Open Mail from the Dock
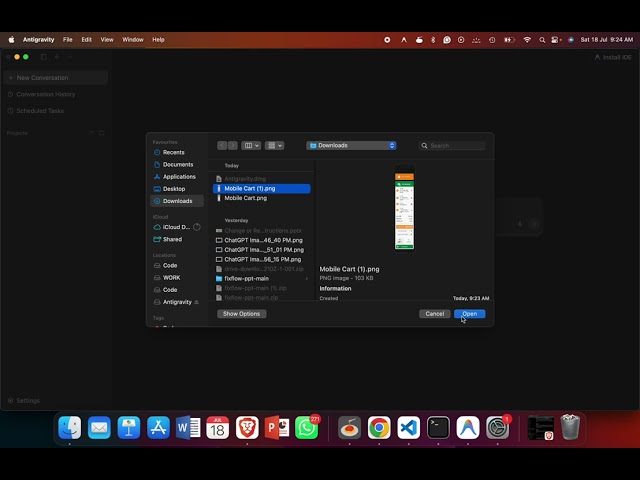 click(99, 428)
